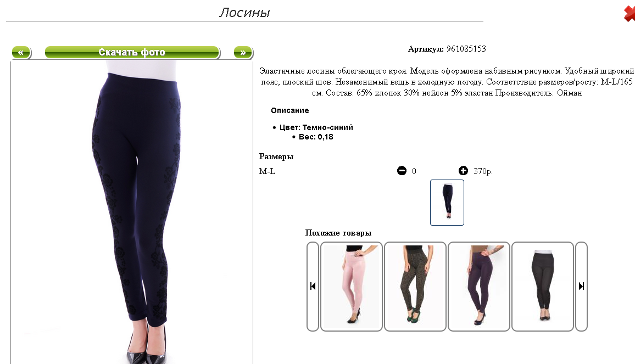Increase M-L quantity with plus icon
The image size is (635, 364).
click(463, 171)
